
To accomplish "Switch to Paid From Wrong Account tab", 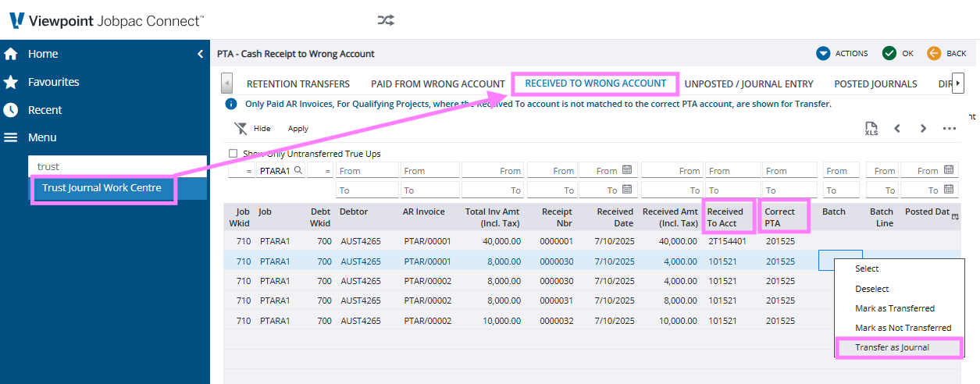I will (438, 84).
